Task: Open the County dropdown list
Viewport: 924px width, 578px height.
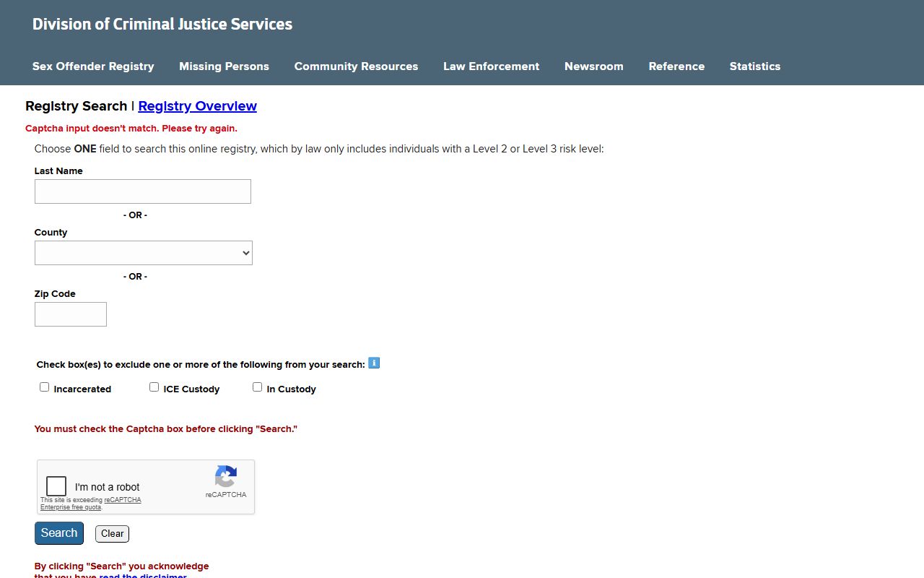Action: point(144,253)
